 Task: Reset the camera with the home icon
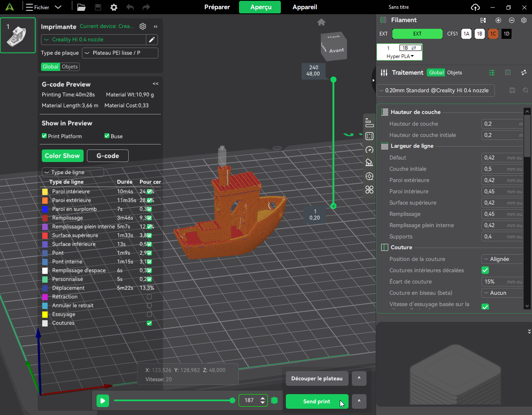pos(321,22)
